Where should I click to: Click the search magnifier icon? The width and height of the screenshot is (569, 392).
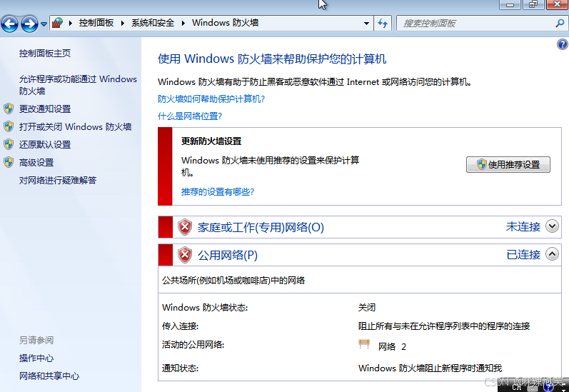point(560,24)
